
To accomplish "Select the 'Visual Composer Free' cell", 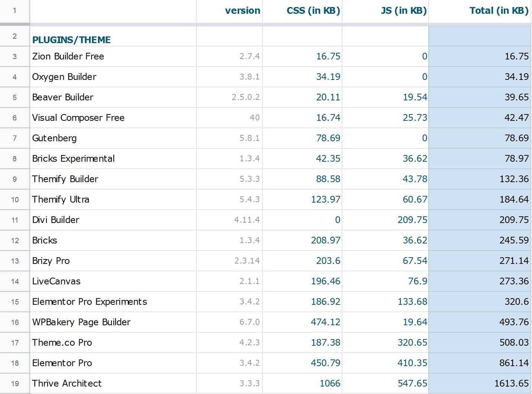I will point(113,118).
